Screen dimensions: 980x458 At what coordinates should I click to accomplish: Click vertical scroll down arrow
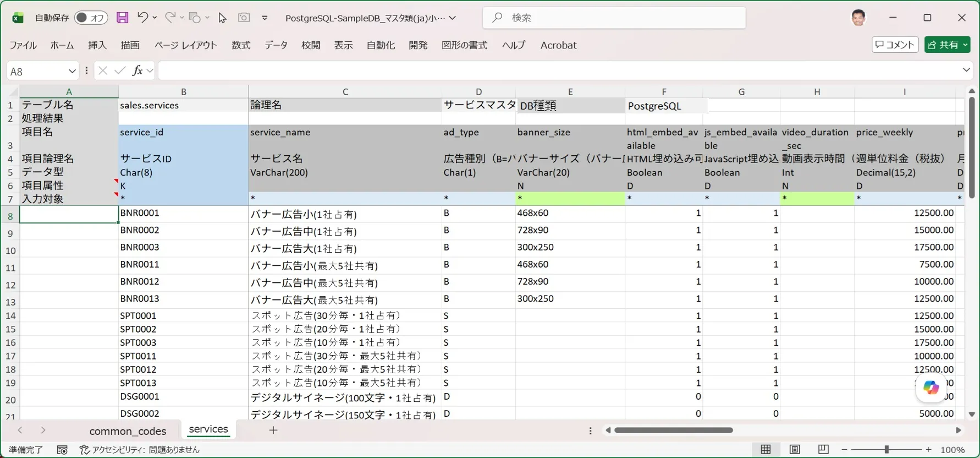point(972,414)
